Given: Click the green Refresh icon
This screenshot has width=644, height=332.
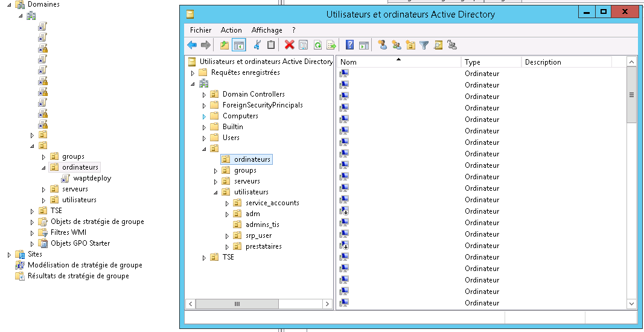Looking at the screenshot, I should (317, 45).
